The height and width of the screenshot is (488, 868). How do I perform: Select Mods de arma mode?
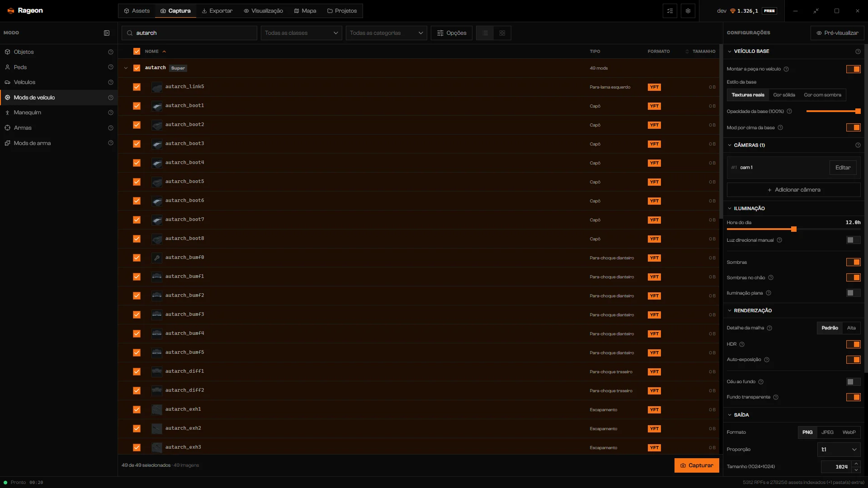(x=59, y=143)
